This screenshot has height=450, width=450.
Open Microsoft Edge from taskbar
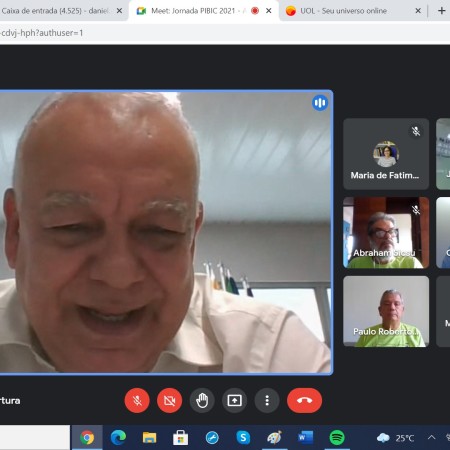118,437
